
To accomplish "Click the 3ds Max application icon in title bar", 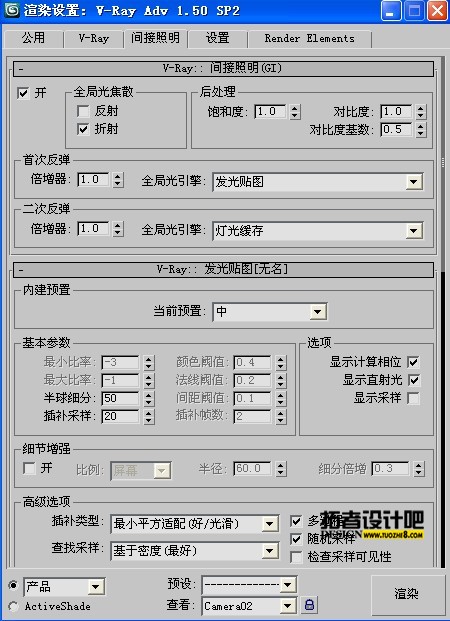I will (x=12, y=10).
